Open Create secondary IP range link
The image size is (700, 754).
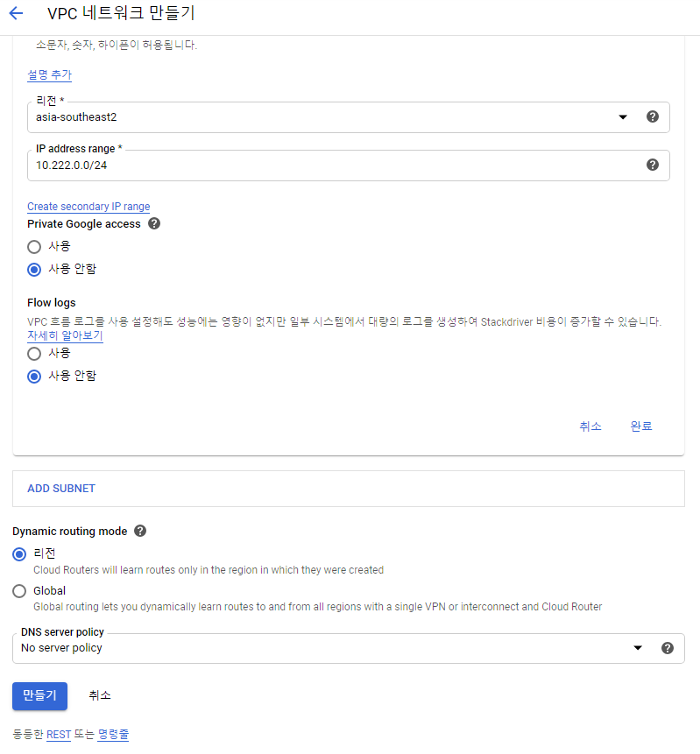(x=88, y=207)
